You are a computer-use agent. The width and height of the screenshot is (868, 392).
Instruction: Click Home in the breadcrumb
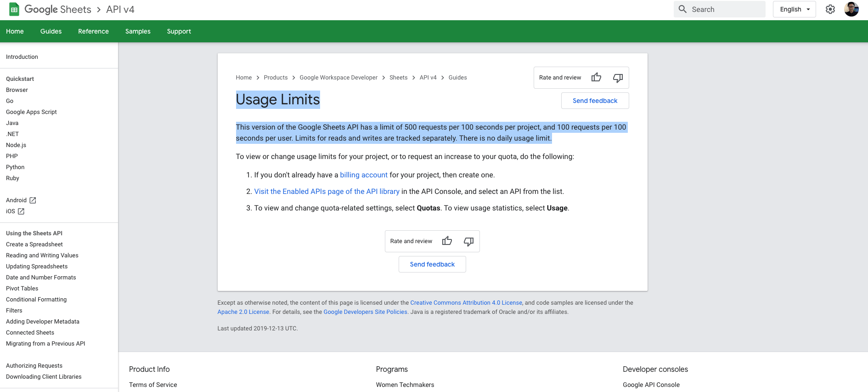click(x=244, y=78)
